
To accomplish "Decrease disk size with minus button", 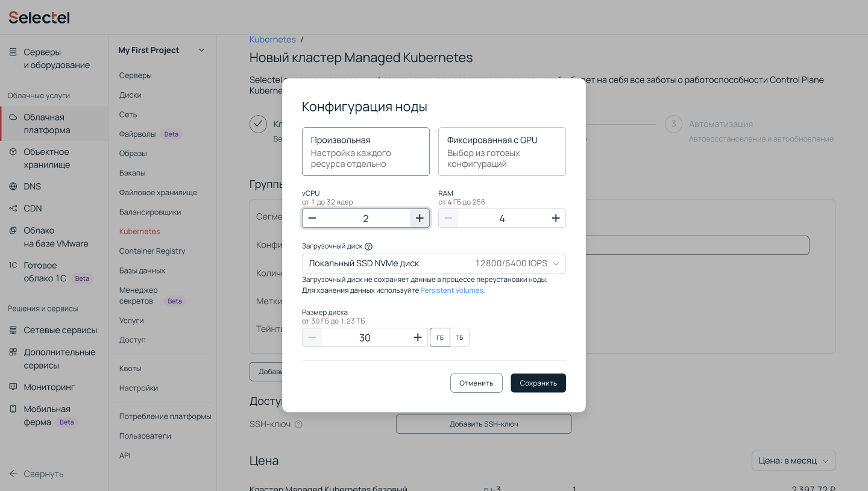I will [x=312, y=337].
